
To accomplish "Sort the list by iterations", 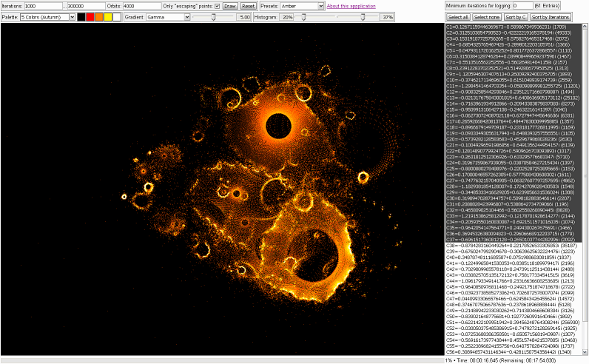I will click(x=549, y=16).
